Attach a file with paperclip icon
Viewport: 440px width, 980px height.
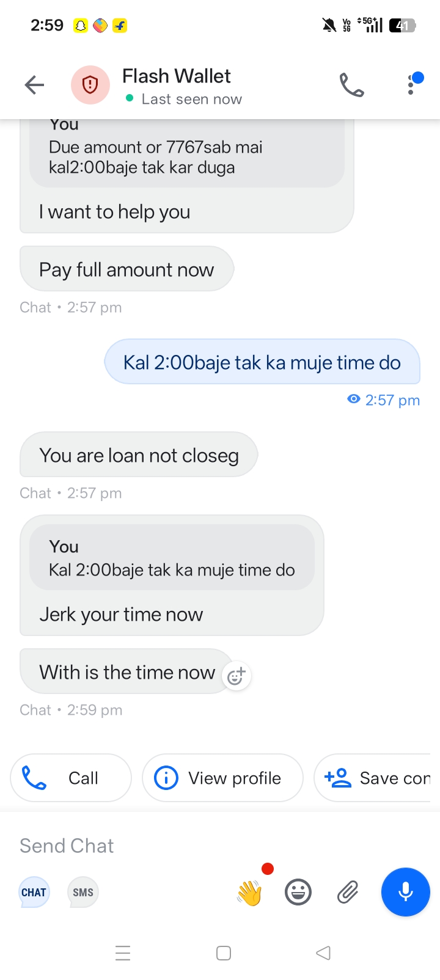[x=347, y=893]
